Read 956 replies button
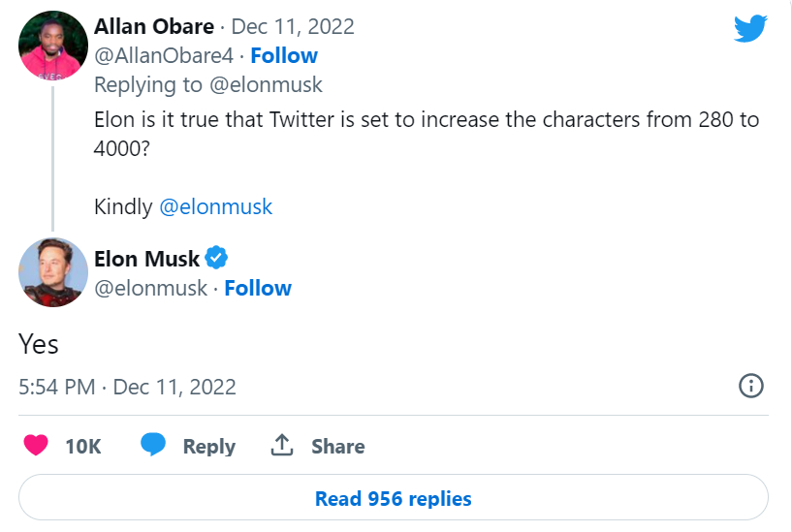 [x=393, y=499]
